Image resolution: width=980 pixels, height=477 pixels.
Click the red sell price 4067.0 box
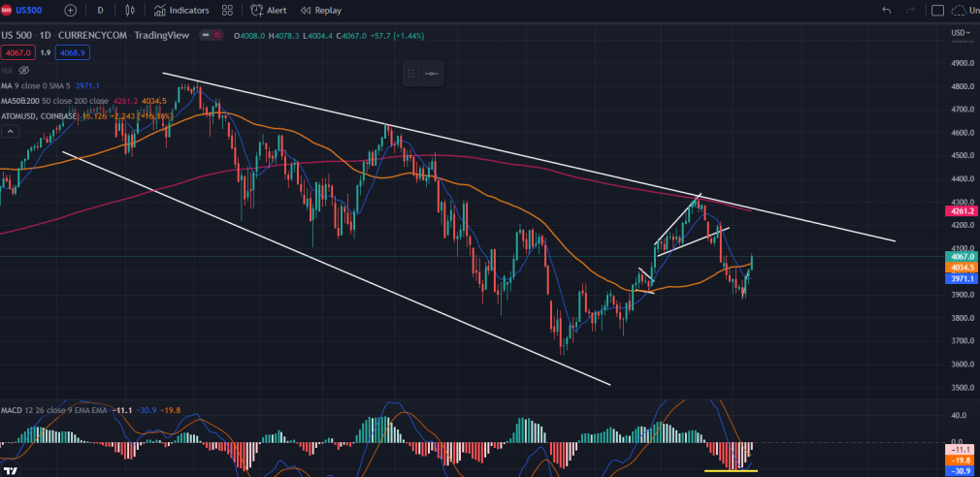click(x=18, y=53)
